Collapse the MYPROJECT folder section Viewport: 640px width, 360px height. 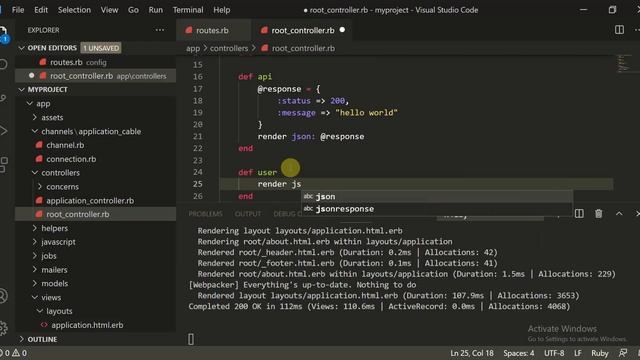(x=21, y=89)
